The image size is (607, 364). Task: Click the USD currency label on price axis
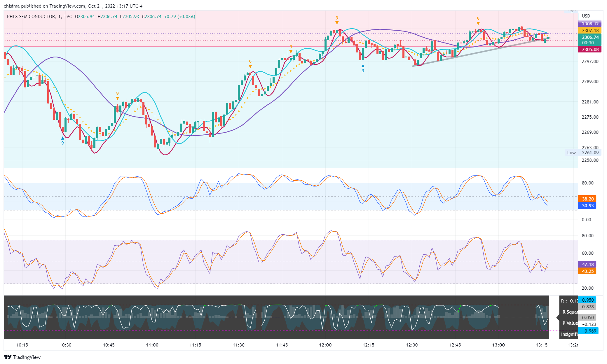coord(586,16)
